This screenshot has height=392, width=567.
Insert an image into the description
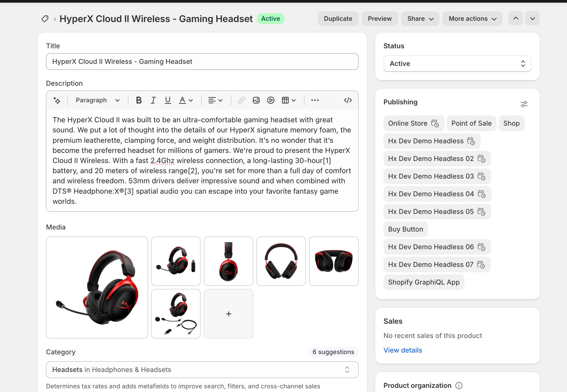click(x=256, y=100)
